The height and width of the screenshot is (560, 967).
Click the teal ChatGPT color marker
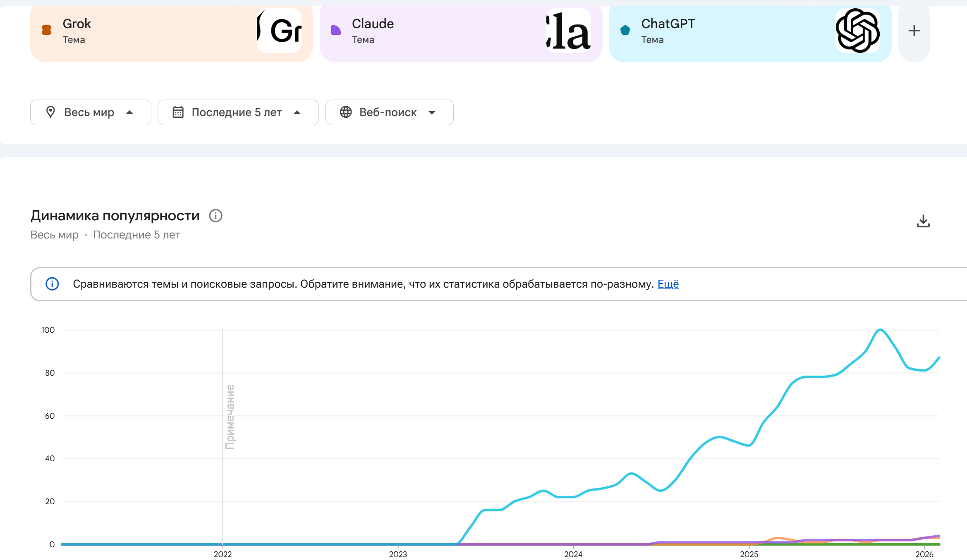625,30
